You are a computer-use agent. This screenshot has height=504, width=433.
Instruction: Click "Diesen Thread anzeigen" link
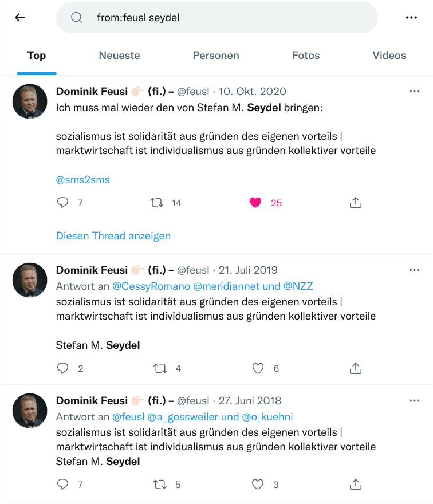(113, 236)
